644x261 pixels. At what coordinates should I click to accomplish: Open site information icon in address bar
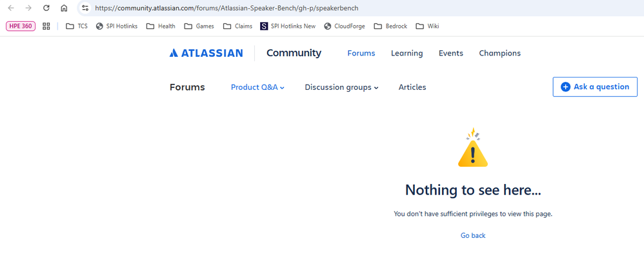tap(85, 8)
